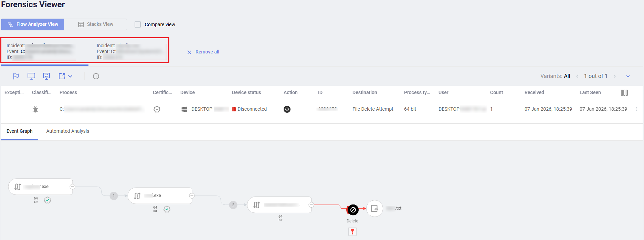The image size is (644, 240).
Task: Enable the Compare view checkbox
Action: click(x=138, y=24)
